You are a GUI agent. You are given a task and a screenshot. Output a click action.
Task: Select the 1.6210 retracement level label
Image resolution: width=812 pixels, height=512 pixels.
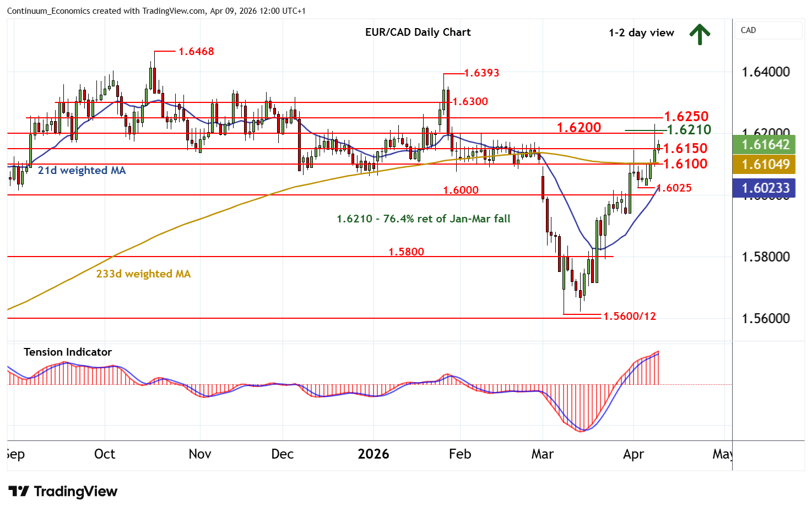tap(689, 130)
